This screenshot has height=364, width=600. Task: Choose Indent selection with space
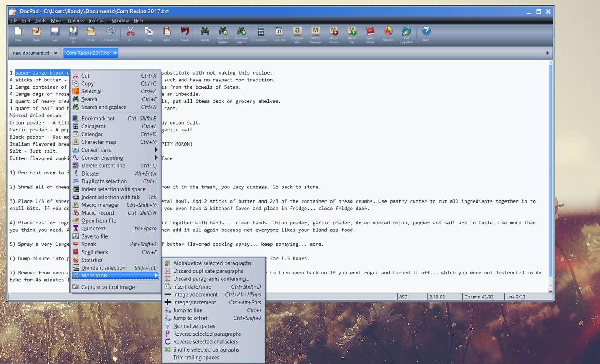point(116,189)
